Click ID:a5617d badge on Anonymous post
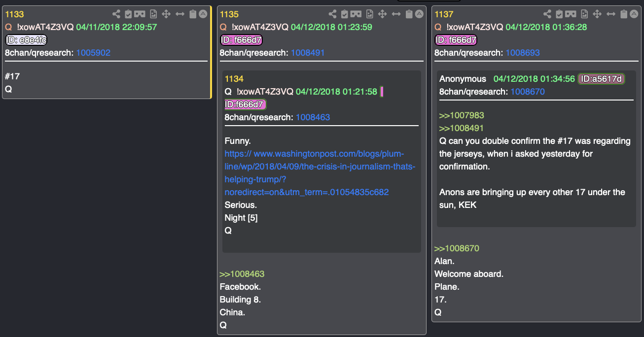Image resolution: width=644 pixels, height=337 pixels. point(602,79)
